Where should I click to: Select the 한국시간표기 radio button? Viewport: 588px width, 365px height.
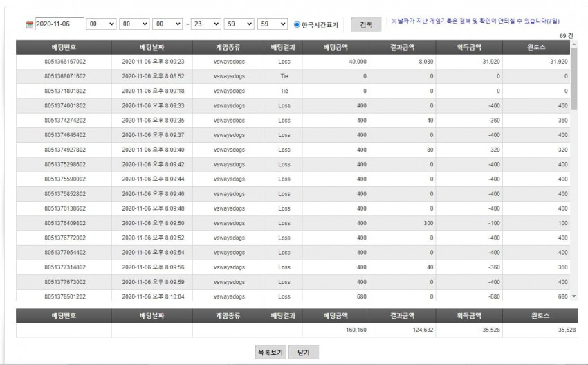pyautogui.click(x=297, y=24)
